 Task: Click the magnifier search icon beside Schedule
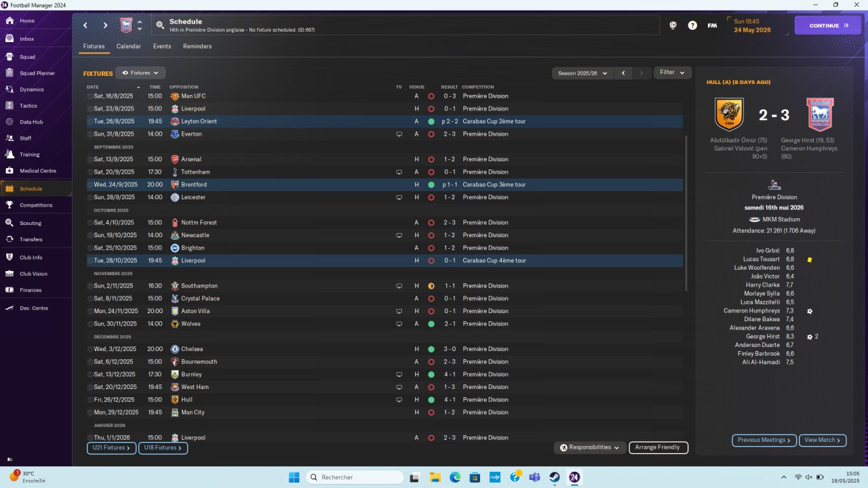(160, 26)
